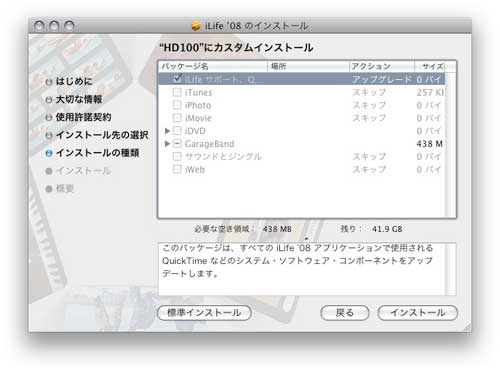Image resolution: width=500 pixels, height=371 pixels.
Task: Select the サウンドとジングル row name
Action: [x=223, y=156]
